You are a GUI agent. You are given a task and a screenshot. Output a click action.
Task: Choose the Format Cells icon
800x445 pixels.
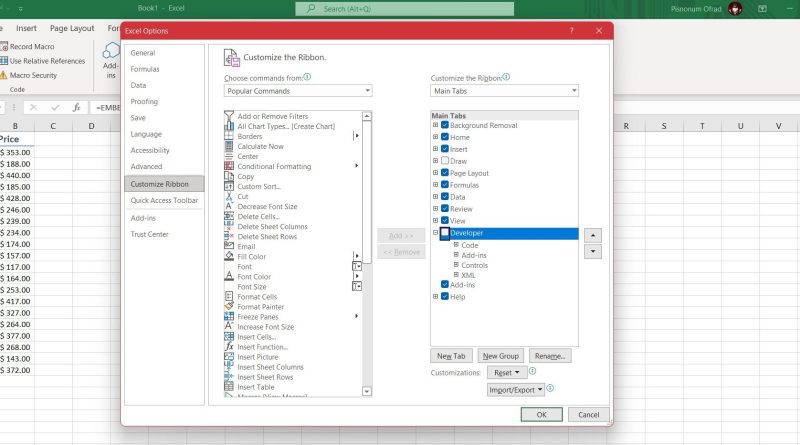click(x=229, y=296)
